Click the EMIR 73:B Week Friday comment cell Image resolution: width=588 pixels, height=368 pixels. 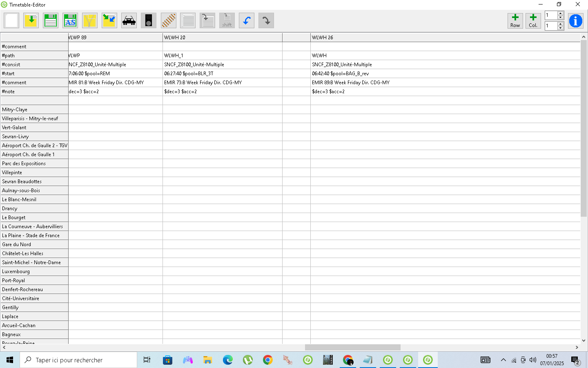point(223,82)
